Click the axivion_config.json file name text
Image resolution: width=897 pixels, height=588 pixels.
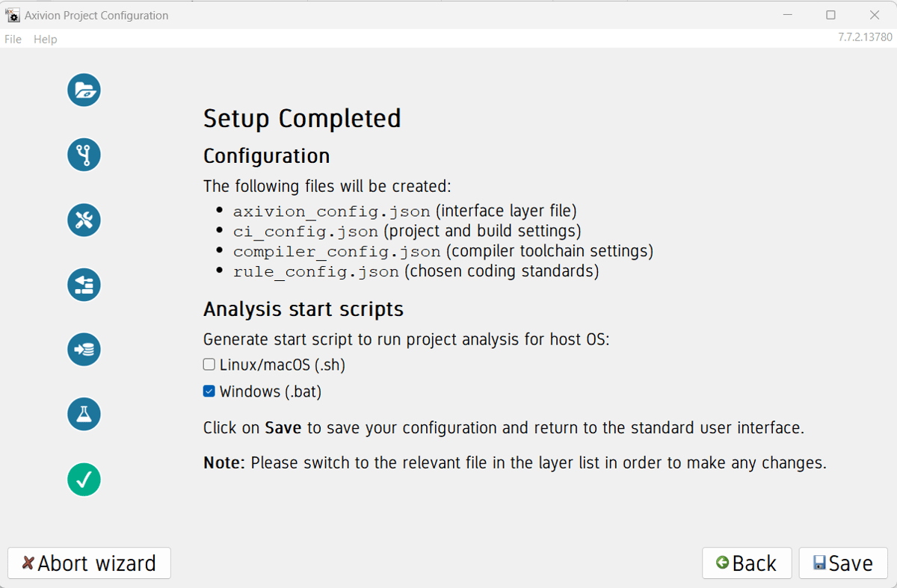(331, 211)
